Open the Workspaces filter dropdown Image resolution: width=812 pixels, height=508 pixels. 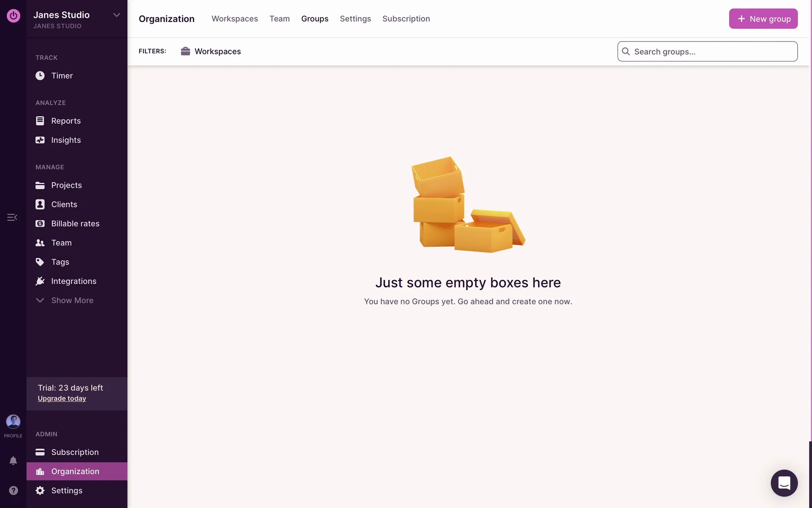tap(211, 52)
